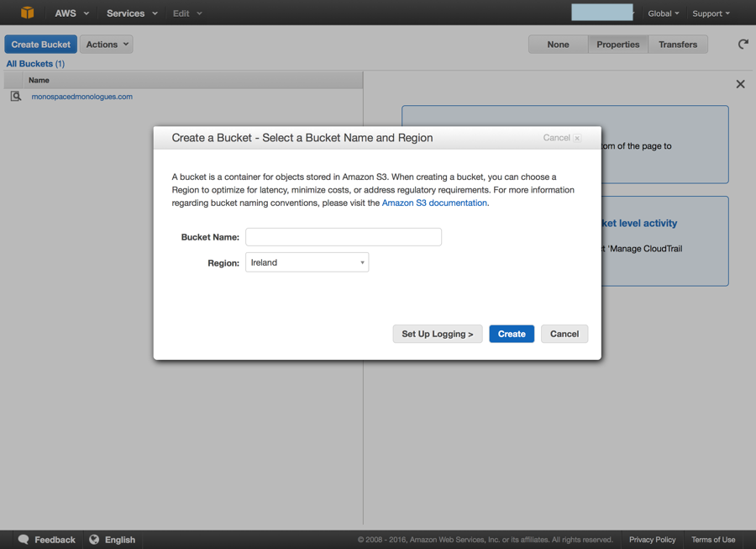Open the monospacedmonologues.com bucket
756x549 pixels.
click(82, 97)
